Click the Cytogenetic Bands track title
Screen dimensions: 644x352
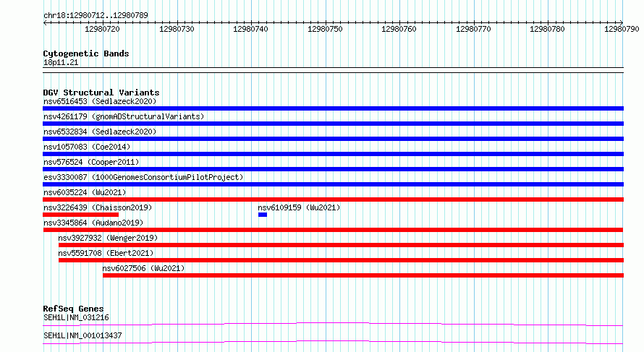click(x=86, y=53)
